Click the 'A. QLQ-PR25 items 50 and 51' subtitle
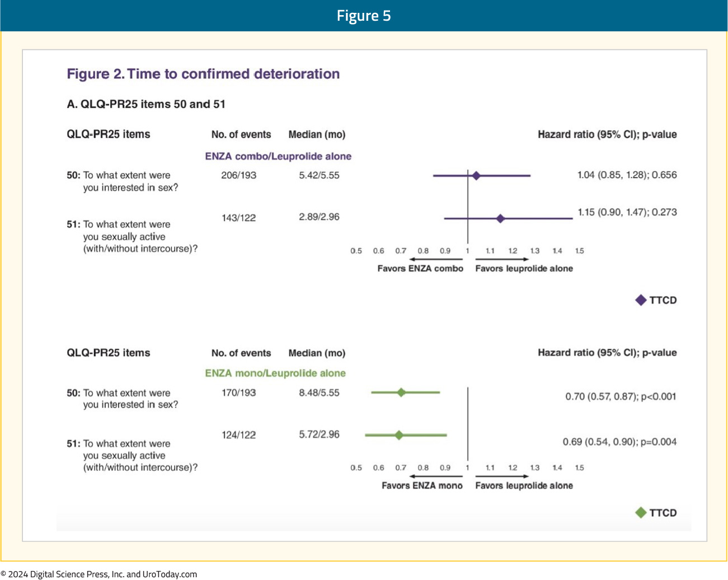The width and height of the screenshot is (728, 580). click(146, 104)
